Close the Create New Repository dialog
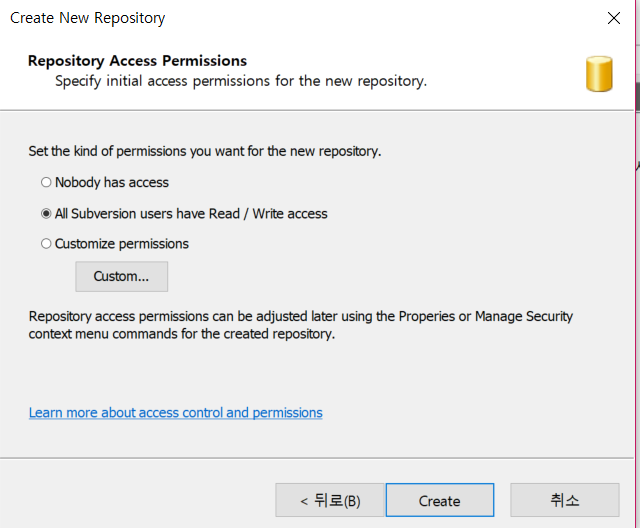Viewport: 640px width, 528px height. [x=613, y=18]
